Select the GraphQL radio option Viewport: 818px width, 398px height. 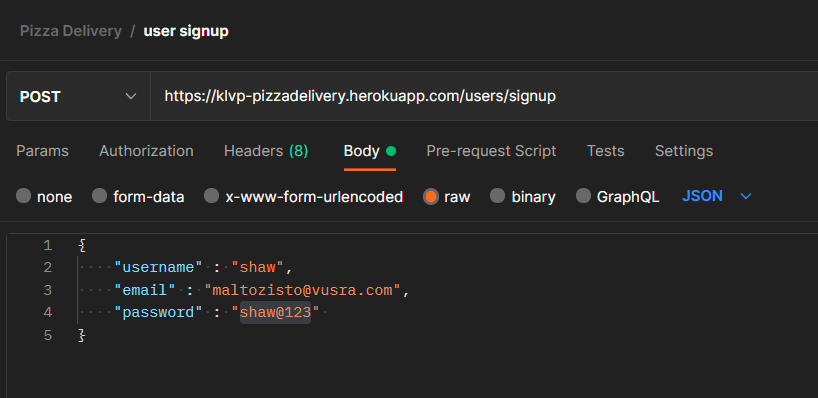point(583,196)
